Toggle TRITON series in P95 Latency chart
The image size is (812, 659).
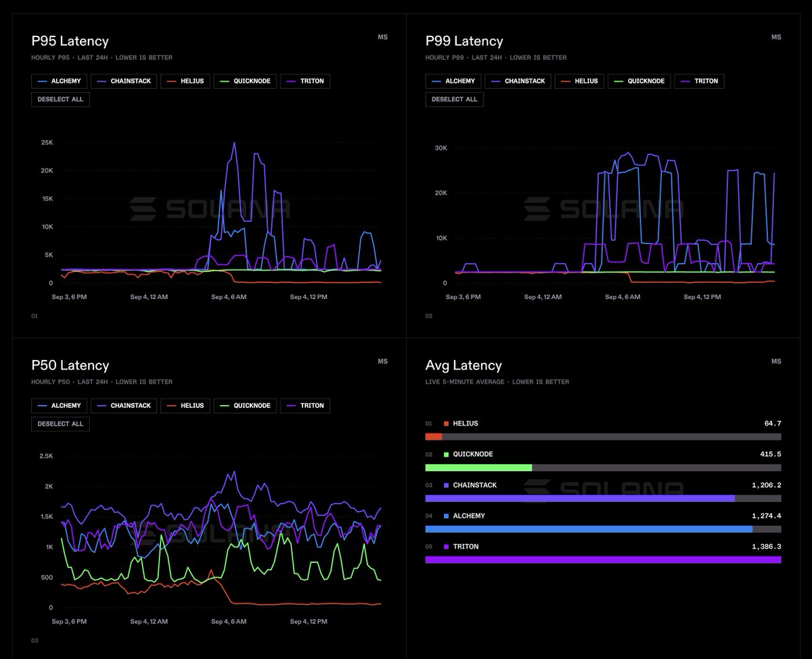point(305,81)
